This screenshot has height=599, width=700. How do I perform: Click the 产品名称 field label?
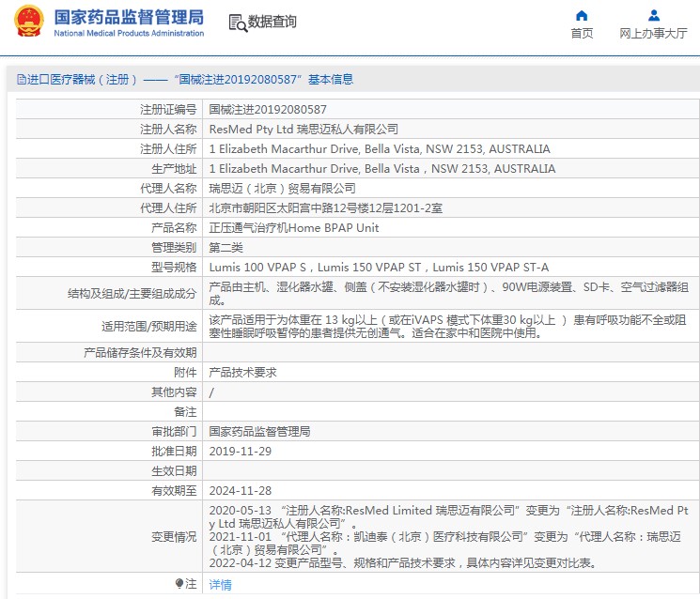tap(174, 227)
